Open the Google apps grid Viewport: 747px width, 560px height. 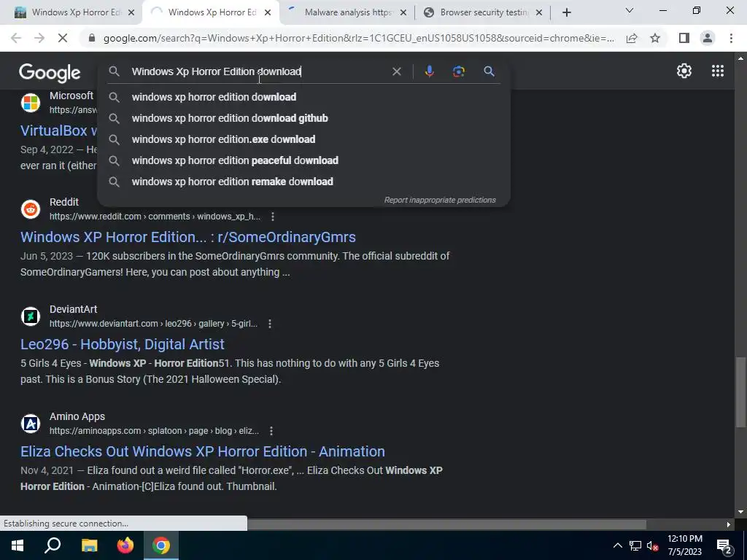[718, 71]
